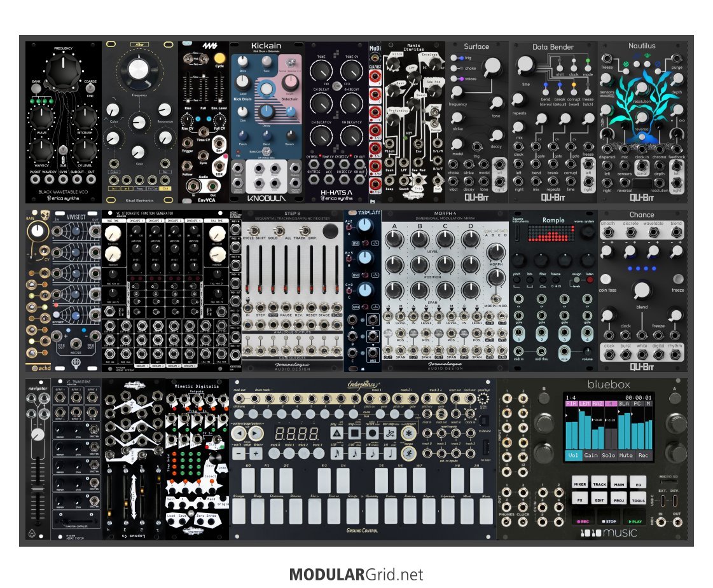Viewport: 713px width, 588px height.
Task: Click the asterisk load project button
Action: [x=408, y=433]
